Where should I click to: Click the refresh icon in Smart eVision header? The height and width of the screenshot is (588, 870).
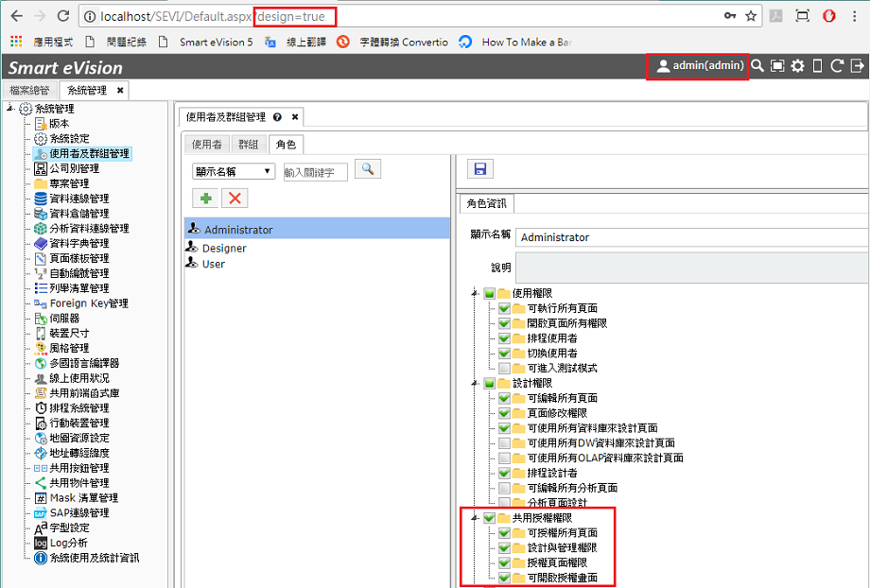tap(837, 66)
